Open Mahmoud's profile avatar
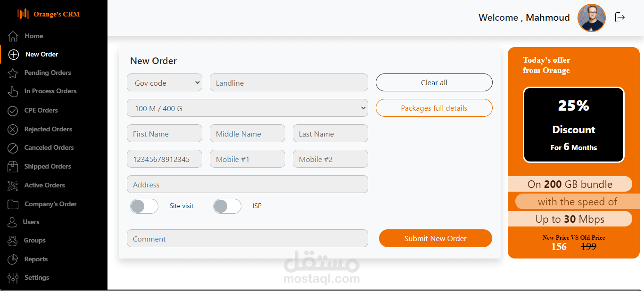This screenshot has width=644, height=291. [592, 18]
